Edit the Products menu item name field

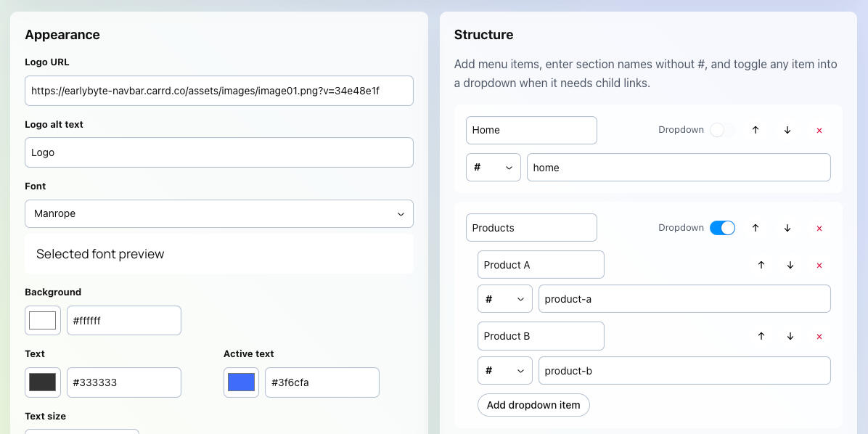pos(531,228)
